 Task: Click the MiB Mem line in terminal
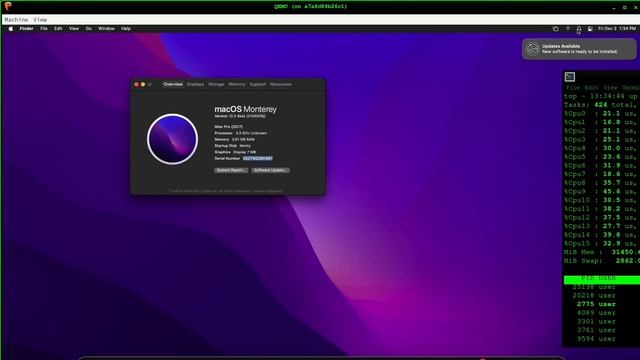click(x=602, y=252)
